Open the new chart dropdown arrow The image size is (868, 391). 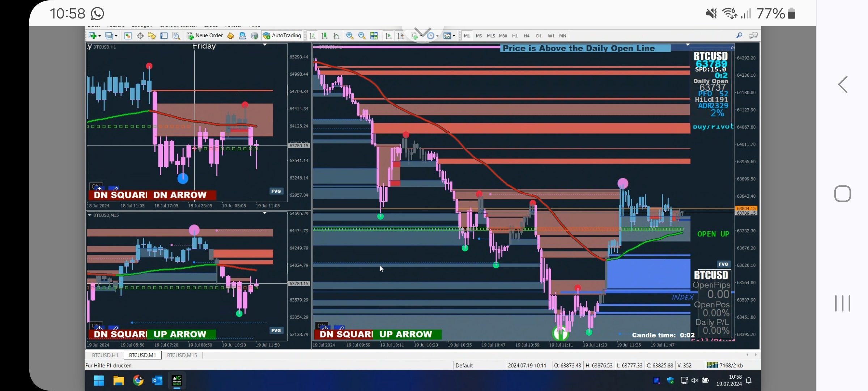point(100,36)
